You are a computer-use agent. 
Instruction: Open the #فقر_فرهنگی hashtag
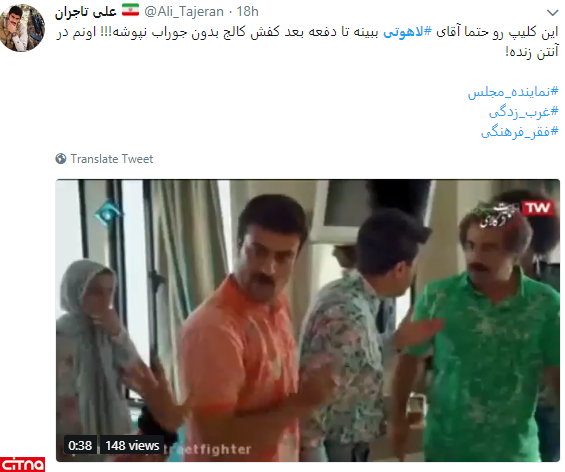tap(520, 132)
